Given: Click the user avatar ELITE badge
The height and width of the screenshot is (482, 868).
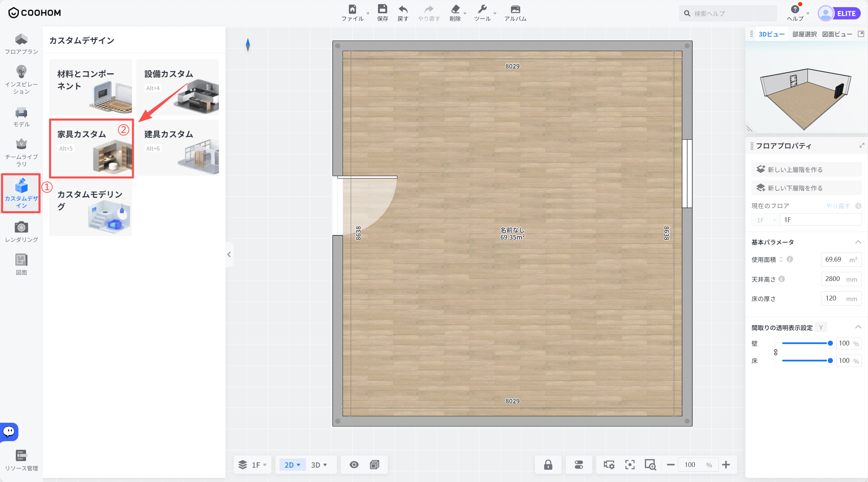Looking at the screenshot, I should pyautogui.click(x=839, y=14).
